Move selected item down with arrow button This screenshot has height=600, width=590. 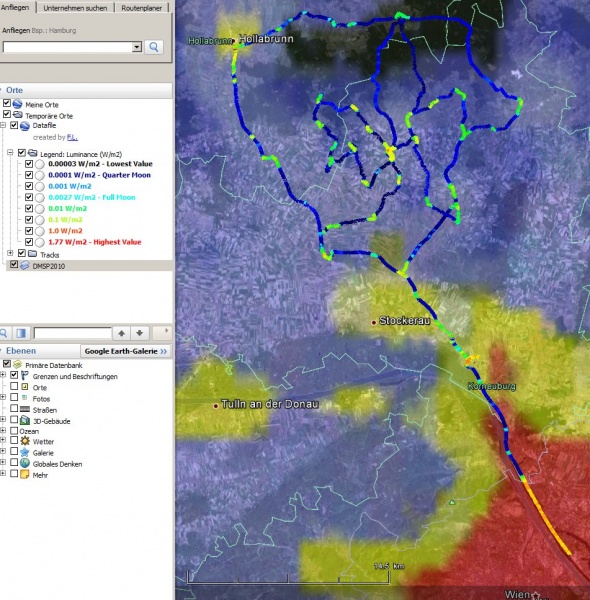pyautogui.click(x=140, y=333)
